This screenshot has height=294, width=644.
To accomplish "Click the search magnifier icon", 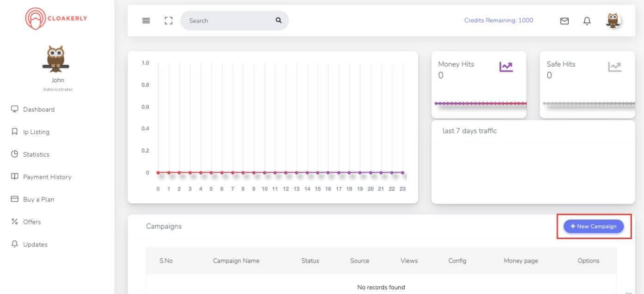I will [279, 20].
